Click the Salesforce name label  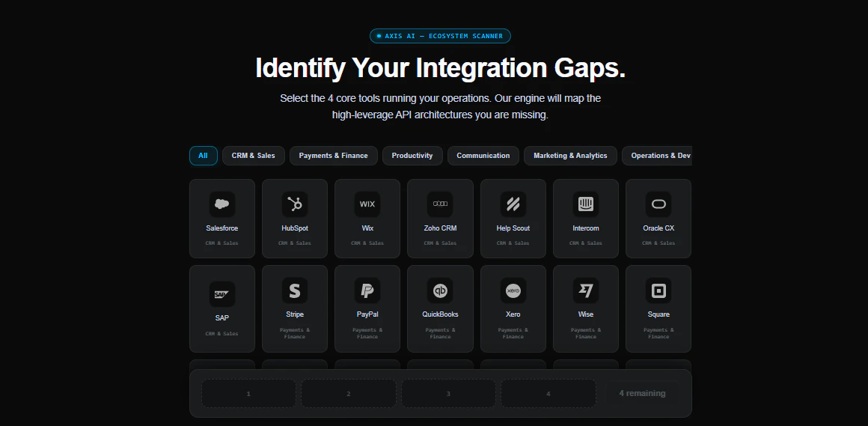click(222, 228)
